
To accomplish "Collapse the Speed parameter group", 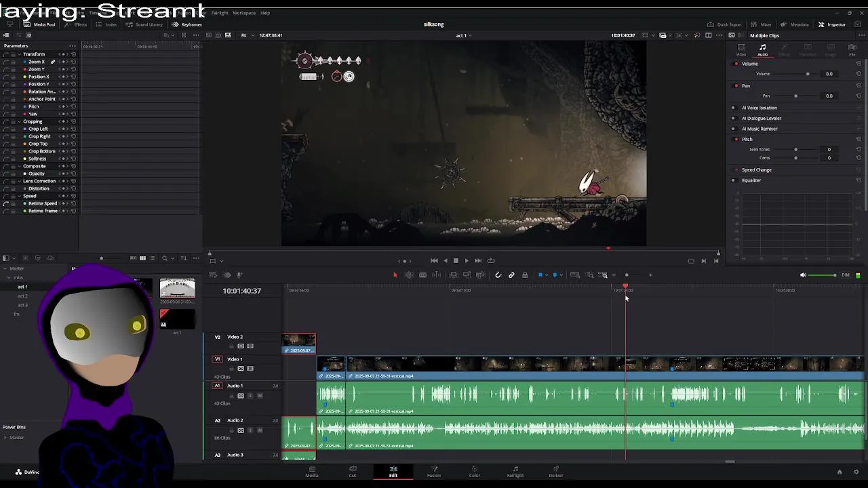I will [x=18, y=196].
